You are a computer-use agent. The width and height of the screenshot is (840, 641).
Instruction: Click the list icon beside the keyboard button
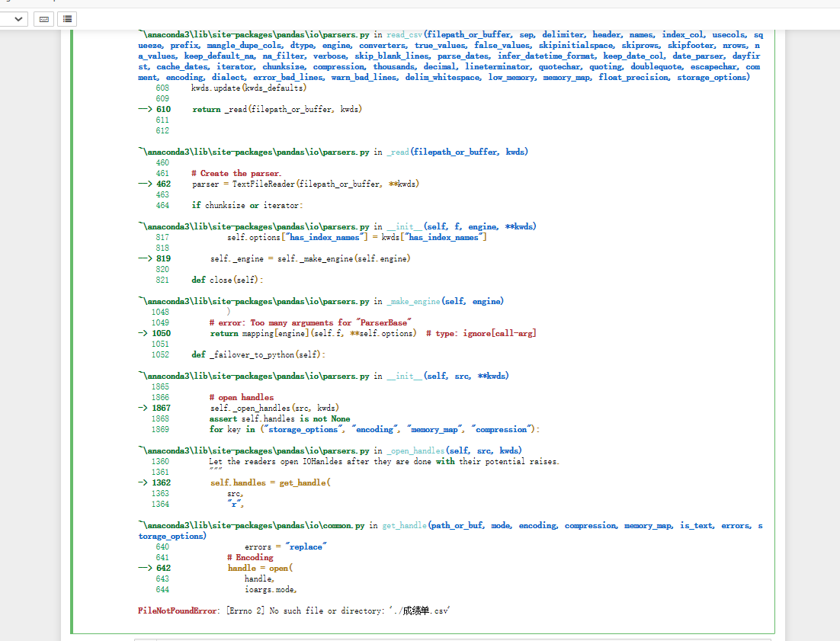pyautogui.click(x=67, y=19)
